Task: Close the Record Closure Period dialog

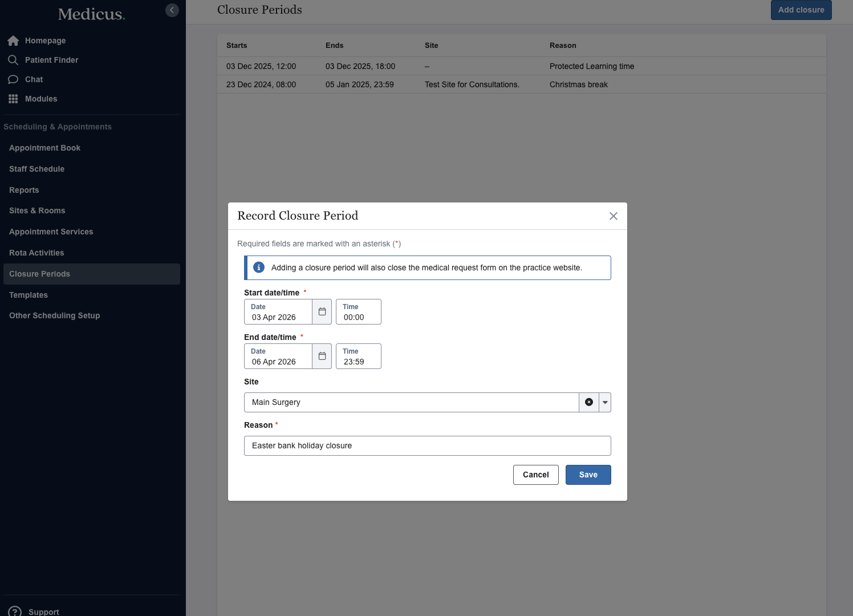Action: click(613, 216)
